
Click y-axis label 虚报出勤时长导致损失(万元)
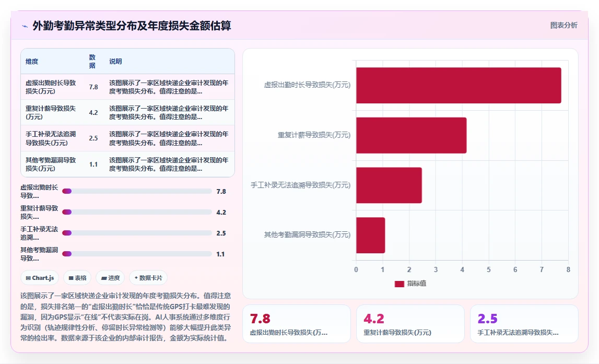click(x=307, y=85)
